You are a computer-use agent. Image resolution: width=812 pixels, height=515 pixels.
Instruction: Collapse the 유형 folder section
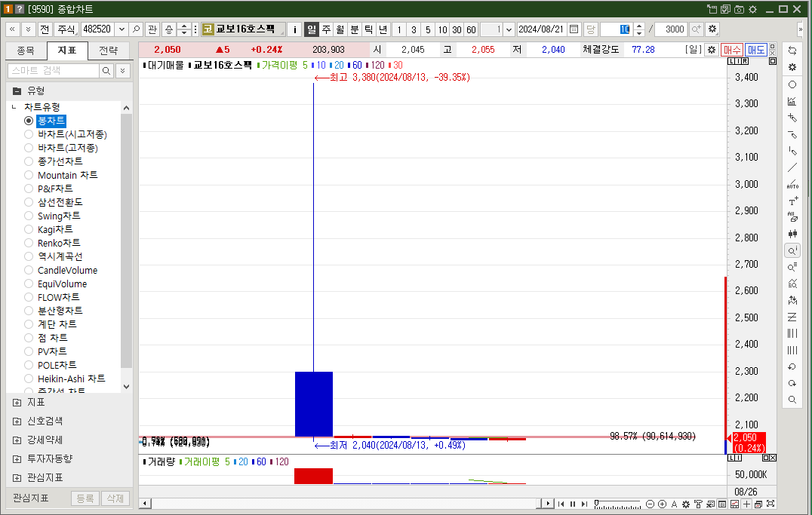coord(17,91)
